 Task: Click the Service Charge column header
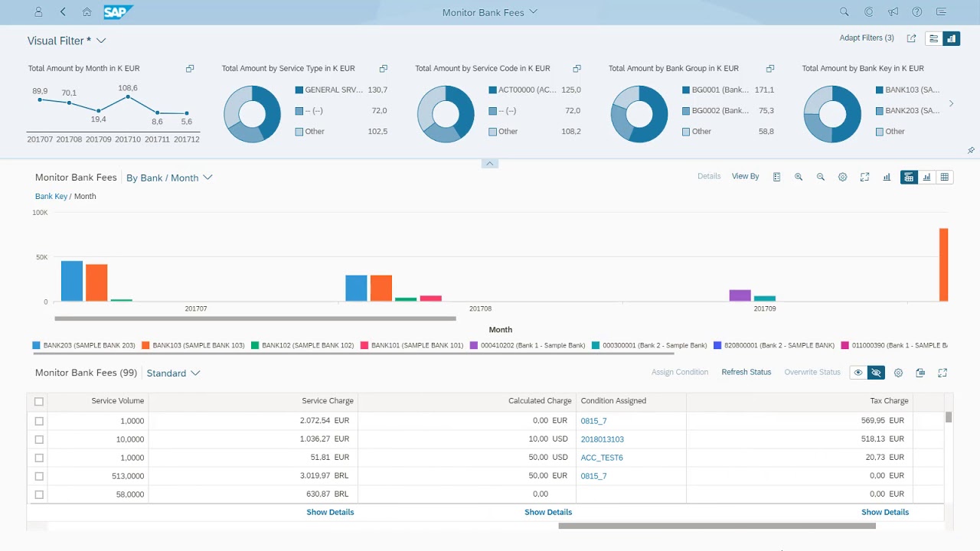[x=253, y=401]
